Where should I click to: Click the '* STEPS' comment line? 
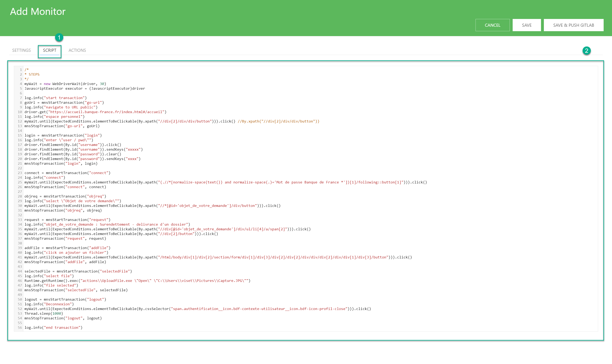tap(32, 74)
